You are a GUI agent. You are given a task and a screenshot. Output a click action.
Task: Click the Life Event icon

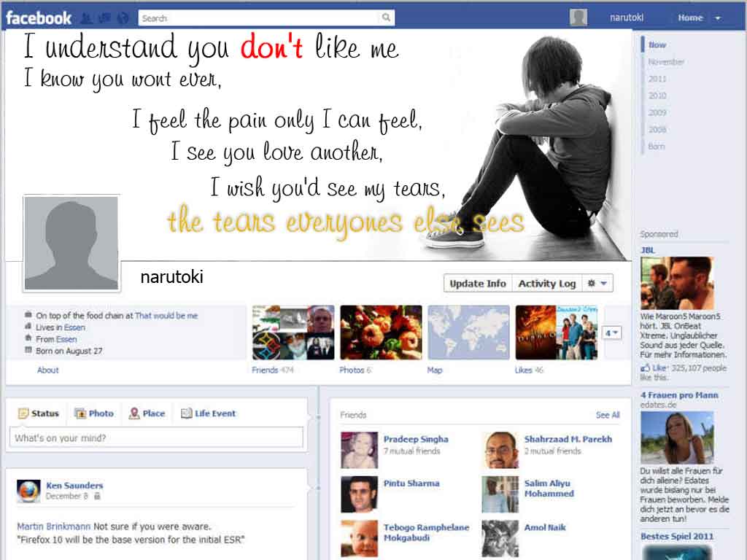[x=186, y=413]
